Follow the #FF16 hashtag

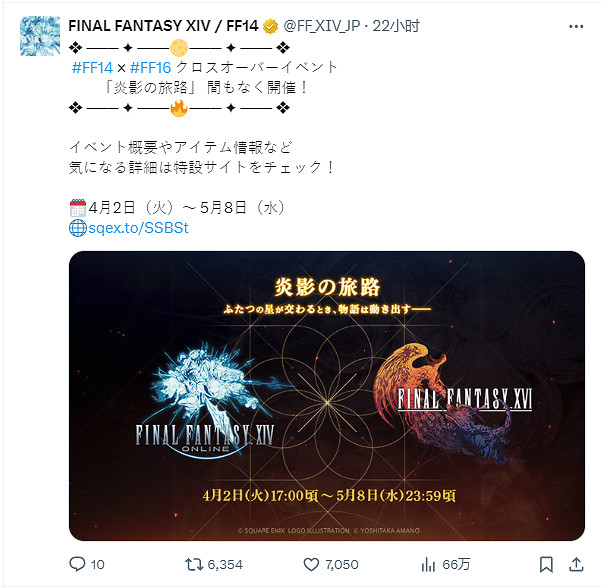click(x=150, y=68)
